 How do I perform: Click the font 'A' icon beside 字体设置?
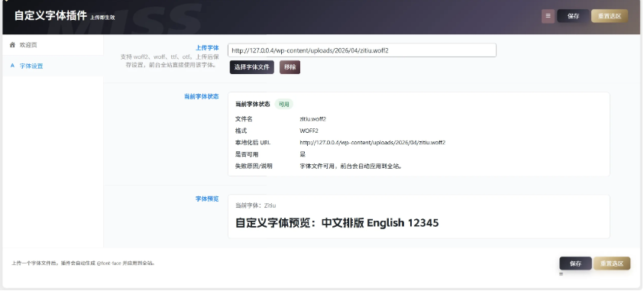click(12, 66)
